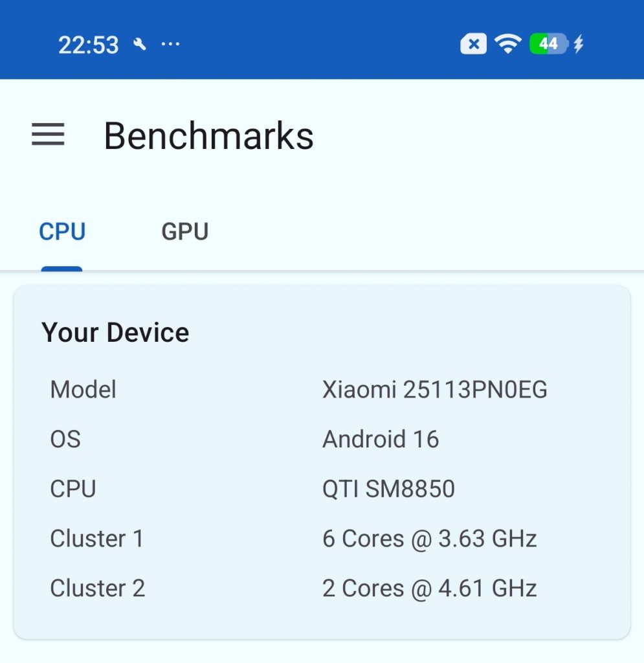Image resolution: width=644 pixels, height=663 pixels.
Task: Tap the Wi-Fi icon in status bar
Action: tap(507, 43)
